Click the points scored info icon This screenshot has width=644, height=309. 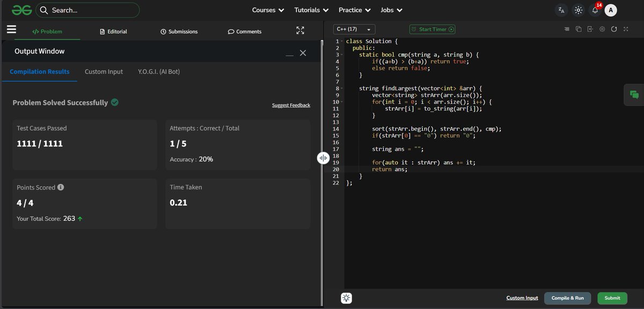(61, 187)
